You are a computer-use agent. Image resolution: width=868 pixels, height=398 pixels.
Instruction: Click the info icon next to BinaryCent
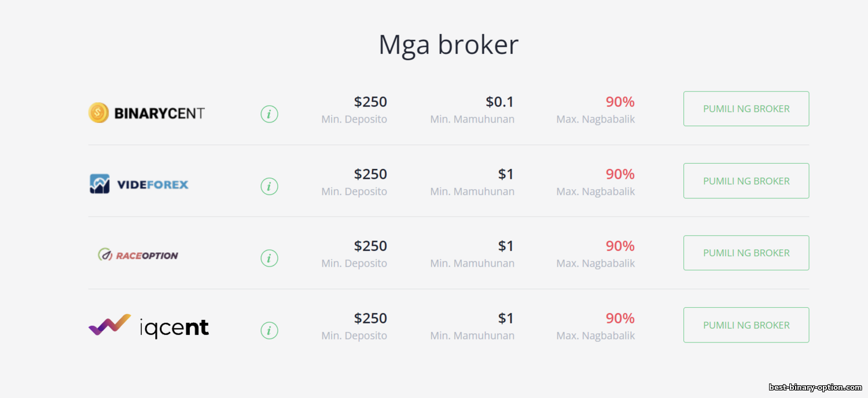pos(269,114)
